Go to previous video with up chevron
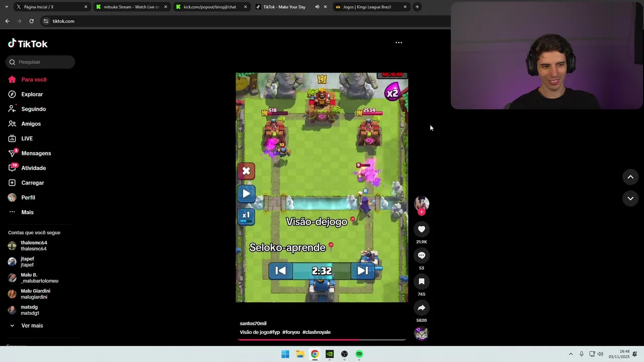The width and height of the screenshot is (644, 362). (630, 177)
